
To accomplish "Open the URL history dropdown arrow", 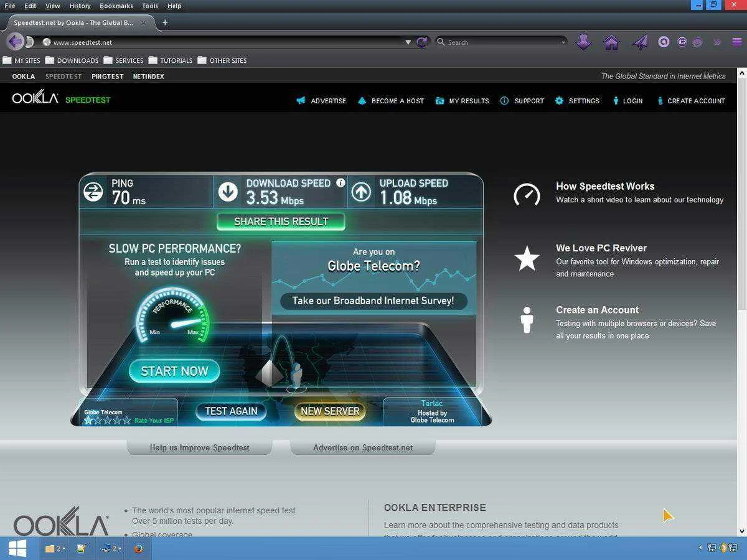I will pyautogui.click(x=408, y=42).
